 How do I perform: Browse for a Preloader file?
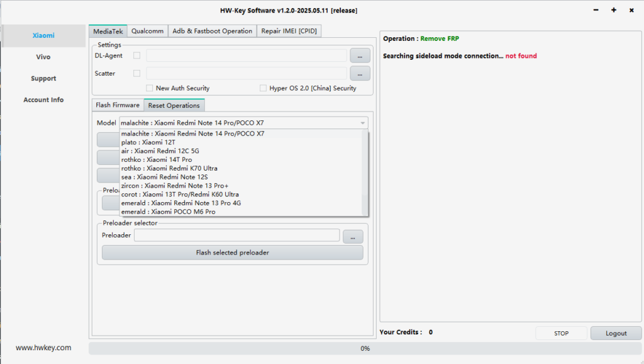point(353,236)
